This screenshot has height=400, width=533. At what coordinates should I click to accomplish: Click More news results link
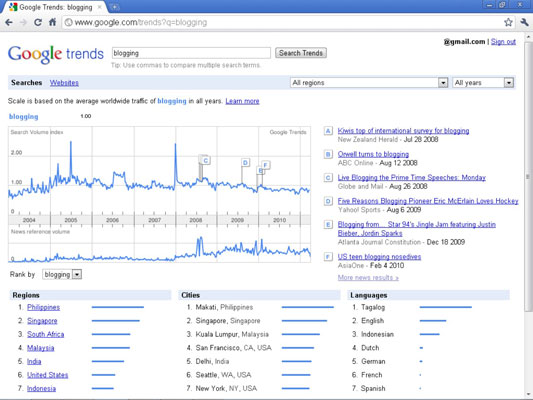pos(368,278)
